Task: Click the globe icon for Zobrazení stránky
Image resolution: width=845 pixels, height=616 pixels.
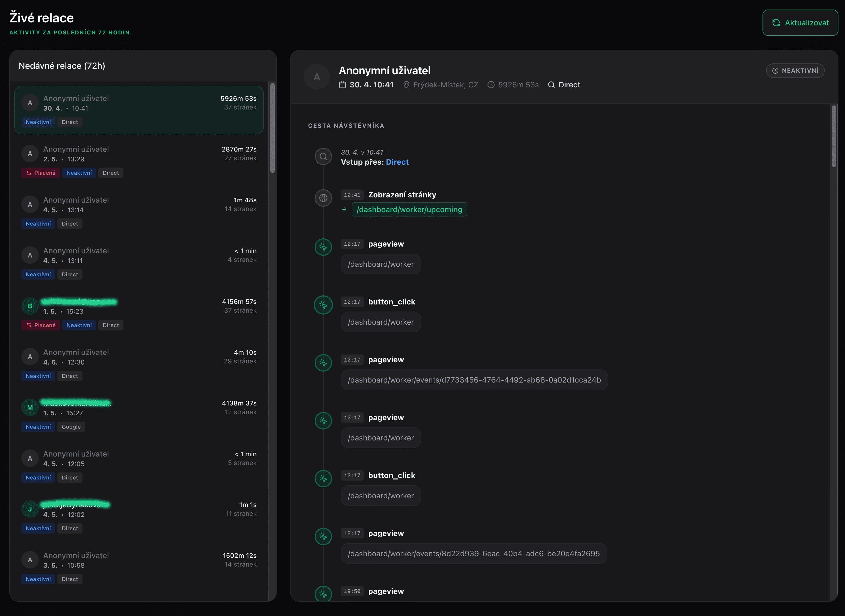Action: (323, 198)
